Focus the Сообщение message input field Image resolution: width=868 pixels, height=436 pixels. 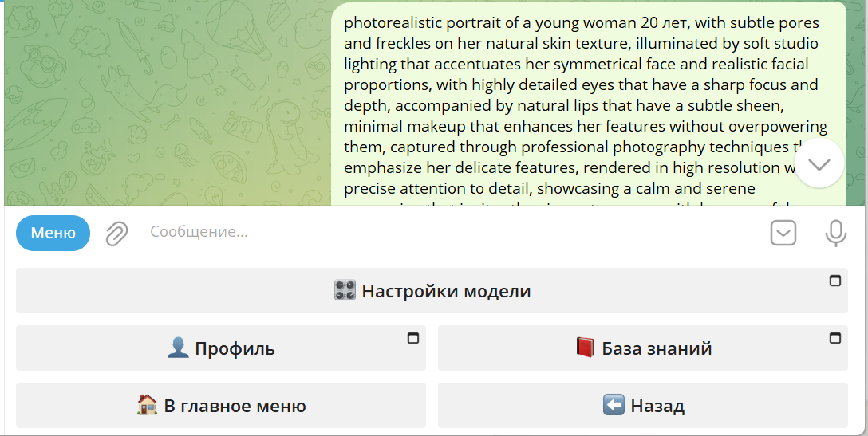pyautogui.click(x=447, y=233)
